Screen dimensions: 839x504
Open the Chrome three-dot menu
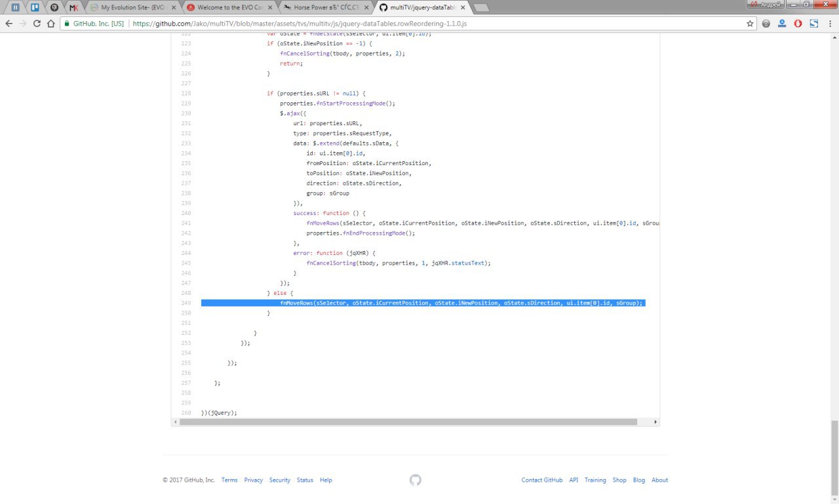click(830, 24)
